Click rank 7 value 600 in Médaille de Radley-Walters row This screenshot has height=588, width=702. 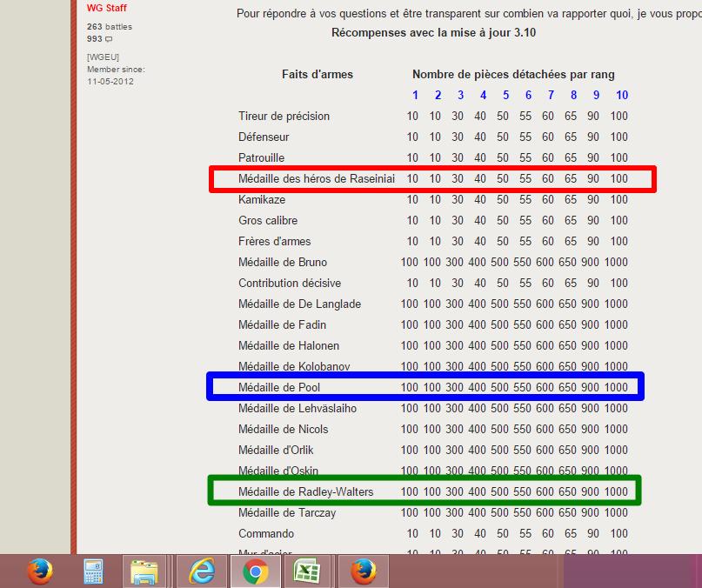545,491
